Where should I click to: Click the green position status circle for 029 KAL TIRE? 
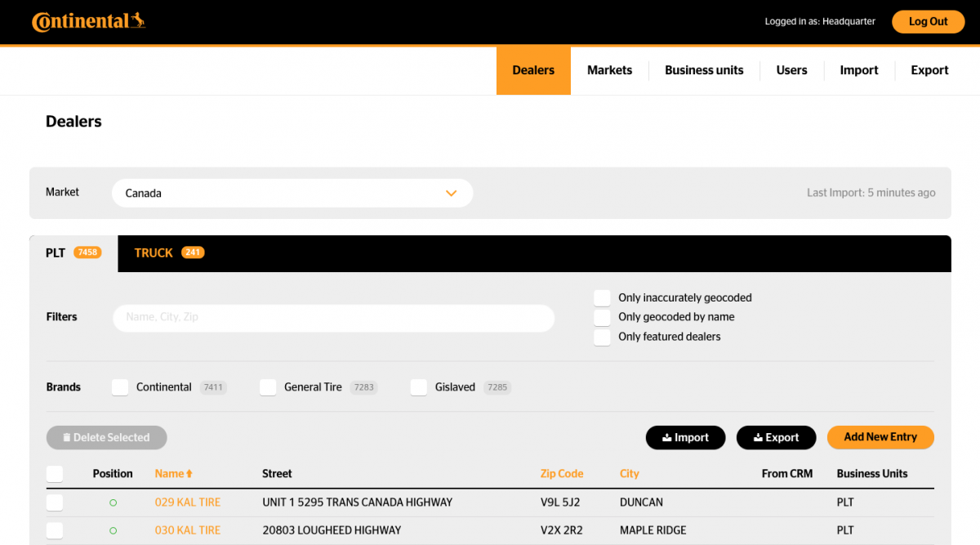coord(114,502)
